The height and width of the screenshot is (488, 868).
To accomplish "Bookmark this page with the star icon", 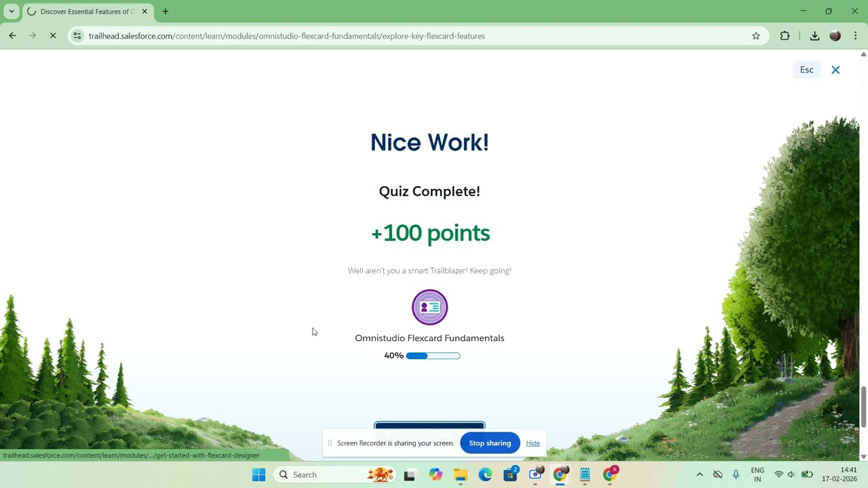I will [756, 36].
